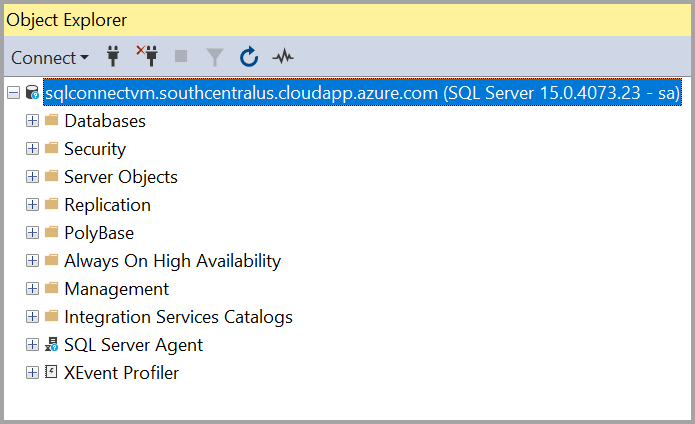The width and height of the screenshot is (695, 424).
Task: Expand the Databases folder
Action: click(32, 121)
